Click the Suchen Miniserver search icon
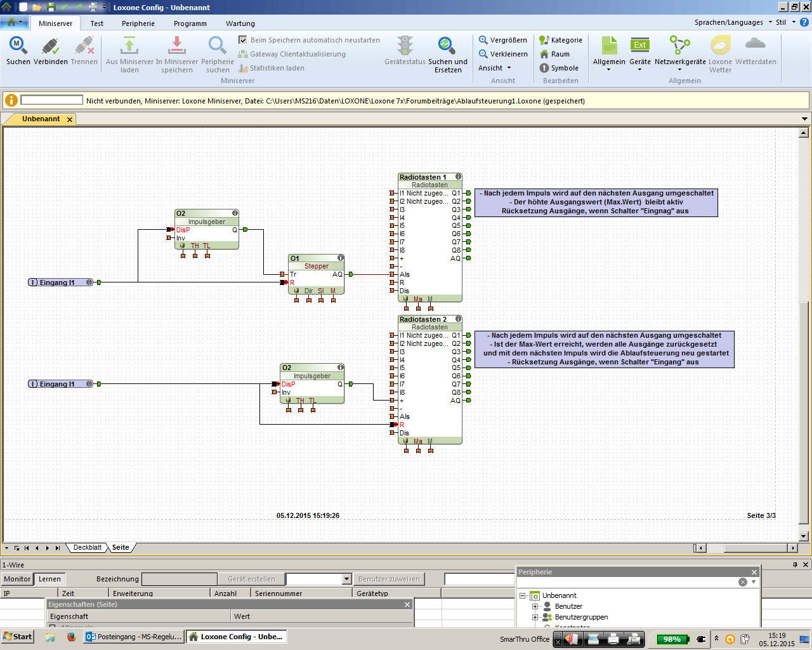The width and height of the screenshot is (812, 650). click(18, 46)
